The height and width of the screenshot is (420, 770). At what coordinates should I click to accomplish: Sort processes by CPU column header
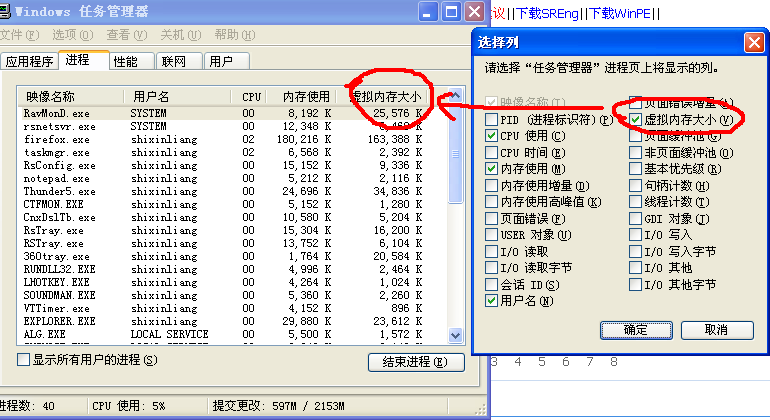click(248, 96)
